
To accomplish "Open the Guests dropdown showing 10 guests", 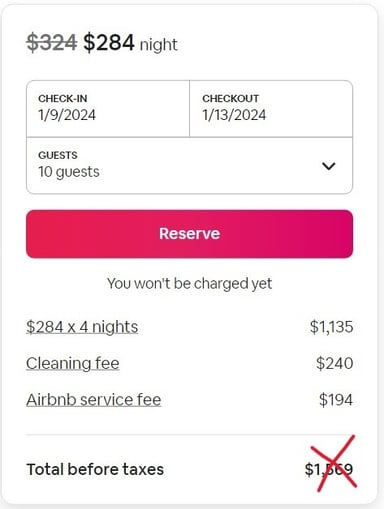I will pyautogui.click(x=189, y=165).
